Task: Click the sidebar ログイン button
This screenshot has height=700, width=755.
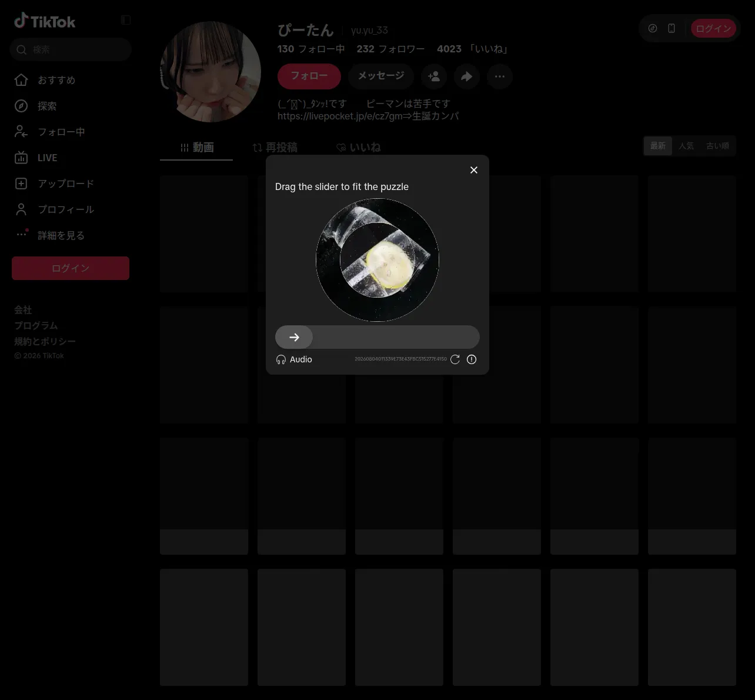Action: point(71,268)
